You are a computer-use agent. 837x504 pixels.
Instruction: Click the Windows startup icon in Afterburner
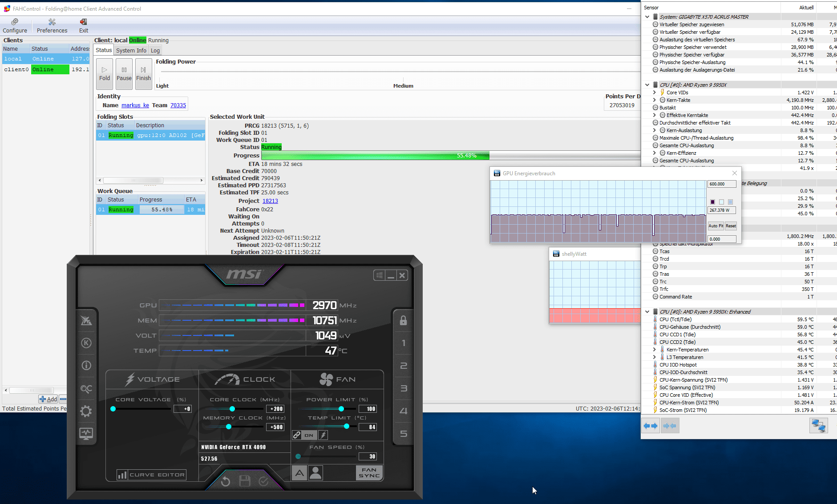[x=380, y=275]
